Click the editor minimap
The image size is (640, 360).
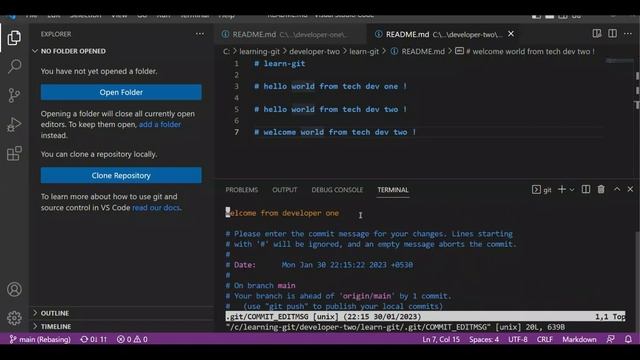(x=620, y=61)
